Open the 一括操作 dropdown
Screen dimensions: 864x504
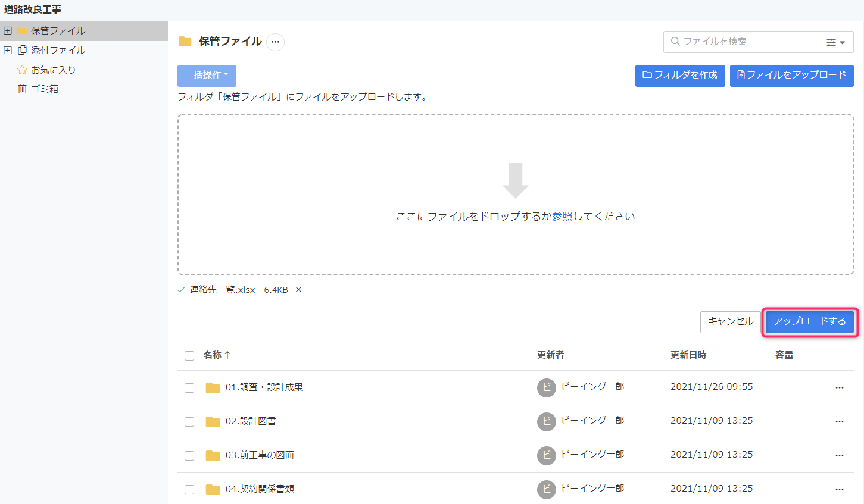(207, 76)
